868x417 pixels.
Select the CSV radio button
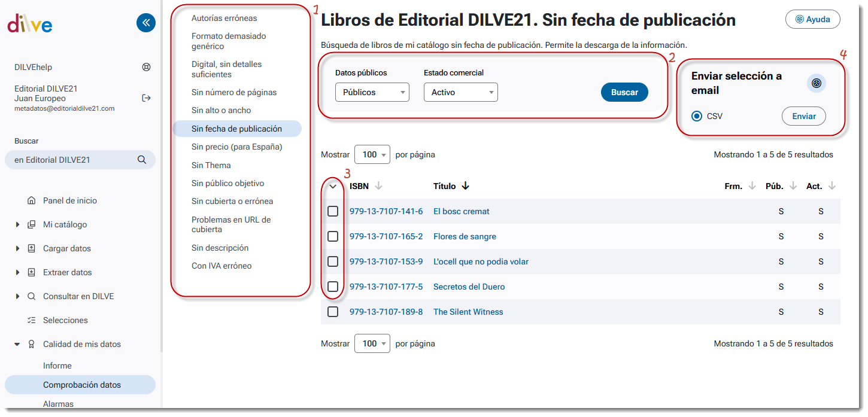pos(697,116)
